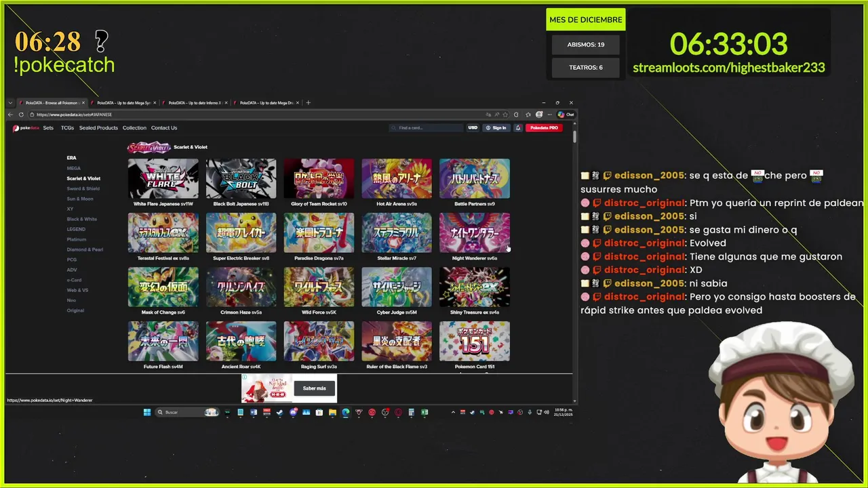The width and height of the screenshot is (868, 488).
Task: Select the Black & White era
Action: click(82, 219)
